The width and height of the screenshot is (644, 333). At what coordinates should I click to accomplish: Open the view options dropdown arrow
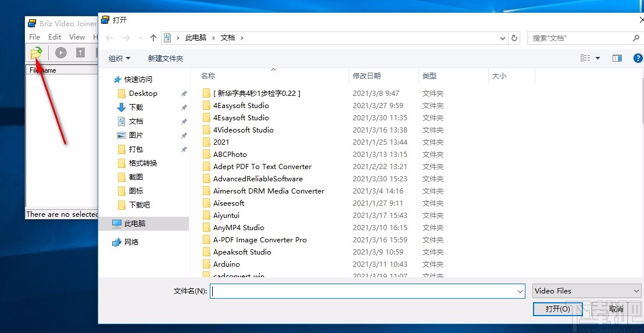click(x=598, y=58)
